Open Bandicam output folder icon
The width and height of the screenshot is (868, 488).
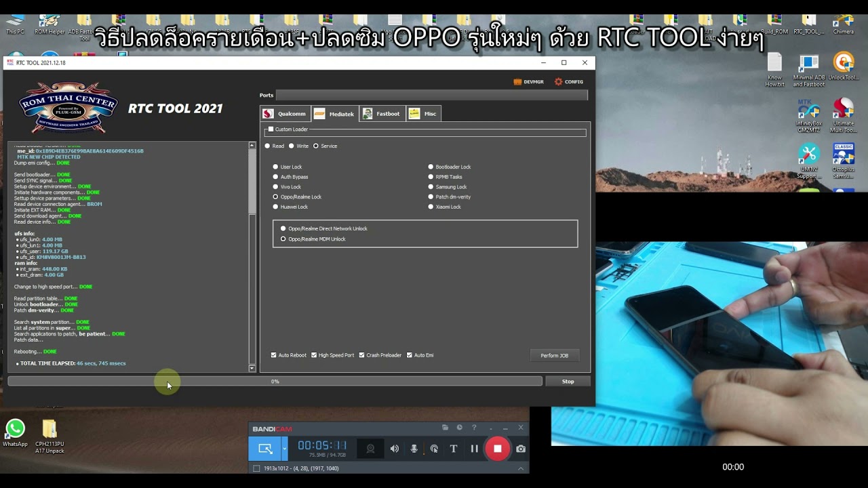(445, 428)
